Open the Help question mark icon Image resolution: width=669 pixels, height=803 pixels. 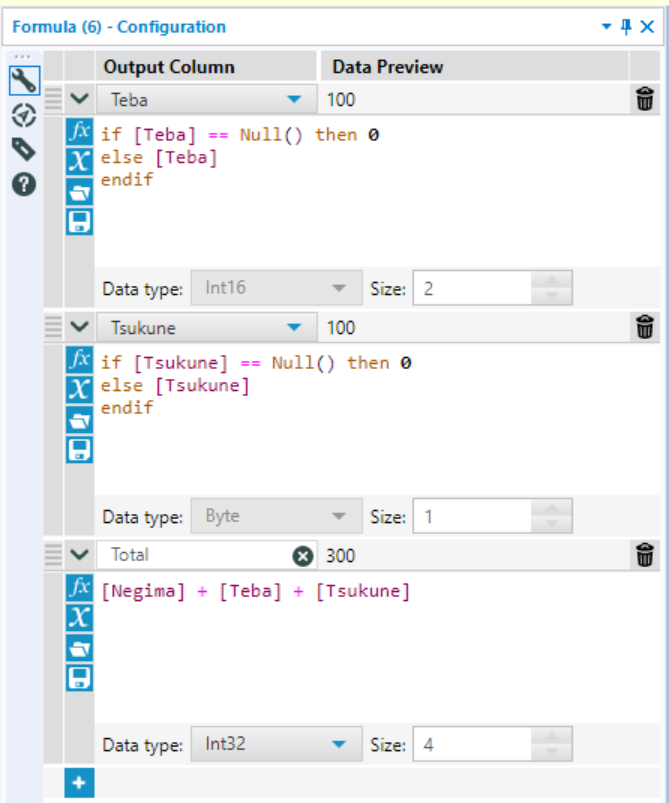click(23, 184)
